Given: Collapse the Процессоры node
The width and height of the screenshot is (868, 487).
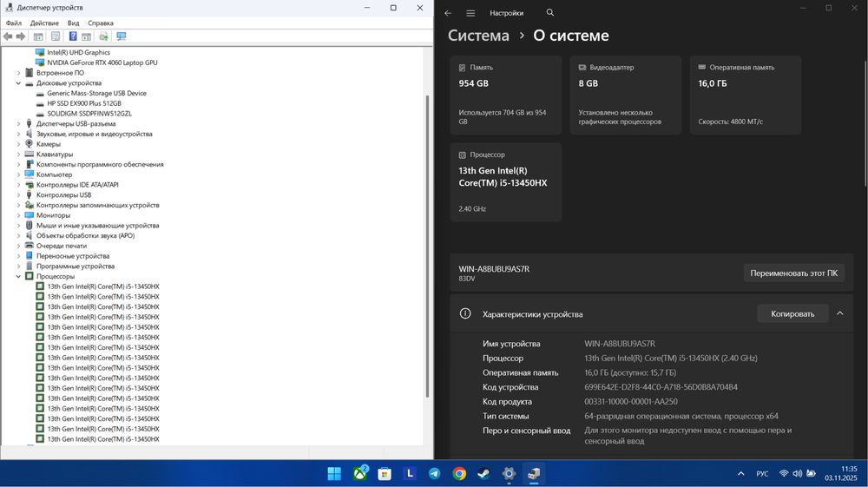Looking at the screenshot, I should 18,276.
